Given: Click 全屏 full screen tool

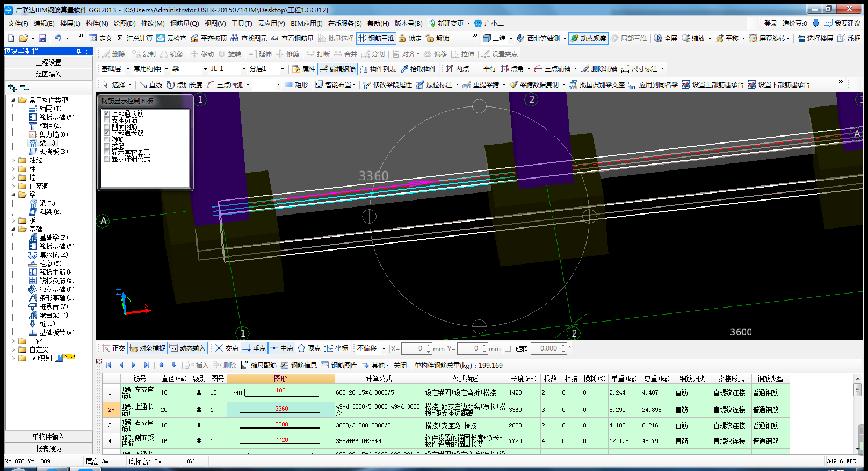Looking at the screenshot, I should pos(666,38).
